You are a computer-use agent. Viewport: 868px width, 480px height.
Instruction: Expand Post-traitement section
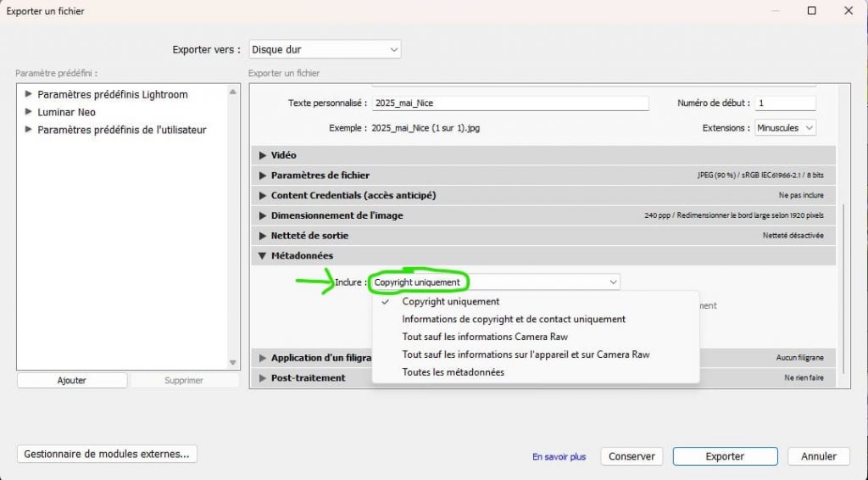[x=263, y=378]
